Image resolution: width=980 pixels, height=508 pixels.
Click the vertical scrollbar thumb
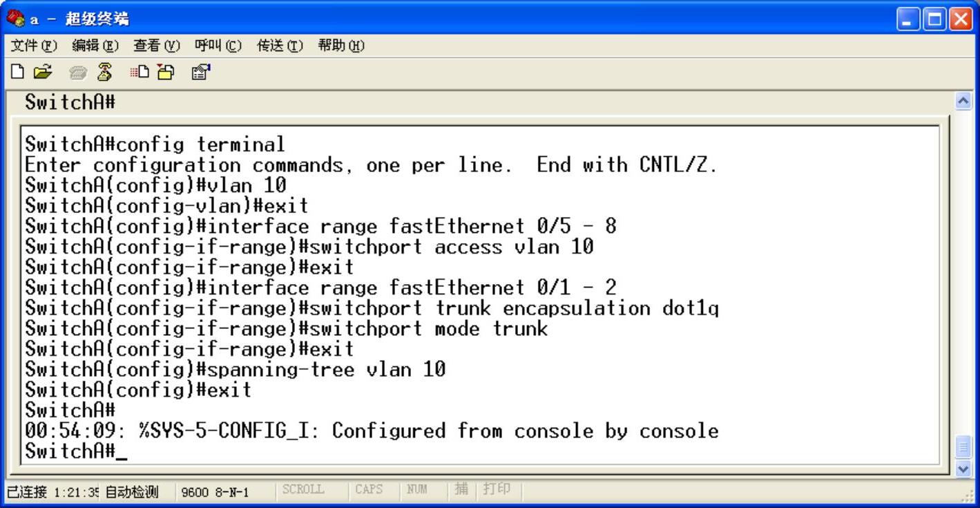point(963,448)
